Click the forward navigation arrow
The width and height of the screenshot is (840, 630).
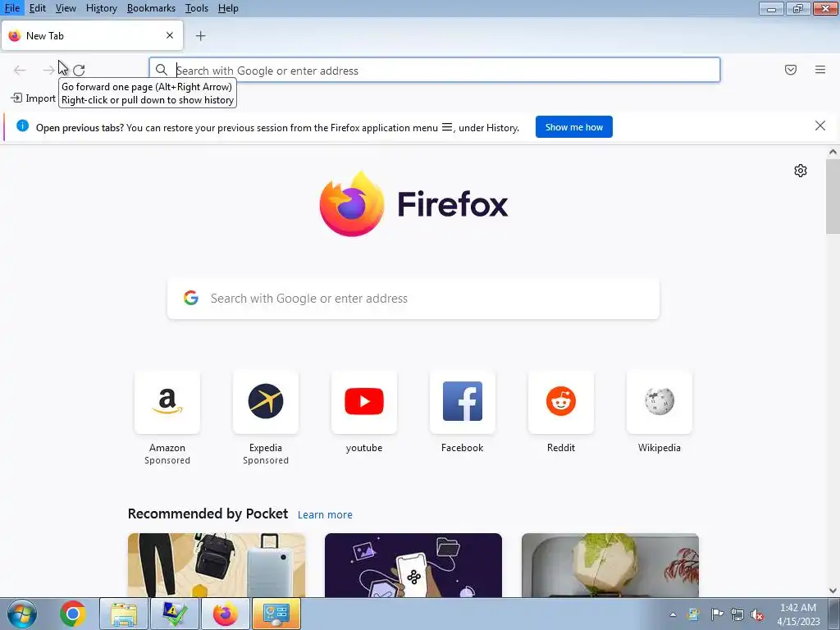click(x=48, y=71)
